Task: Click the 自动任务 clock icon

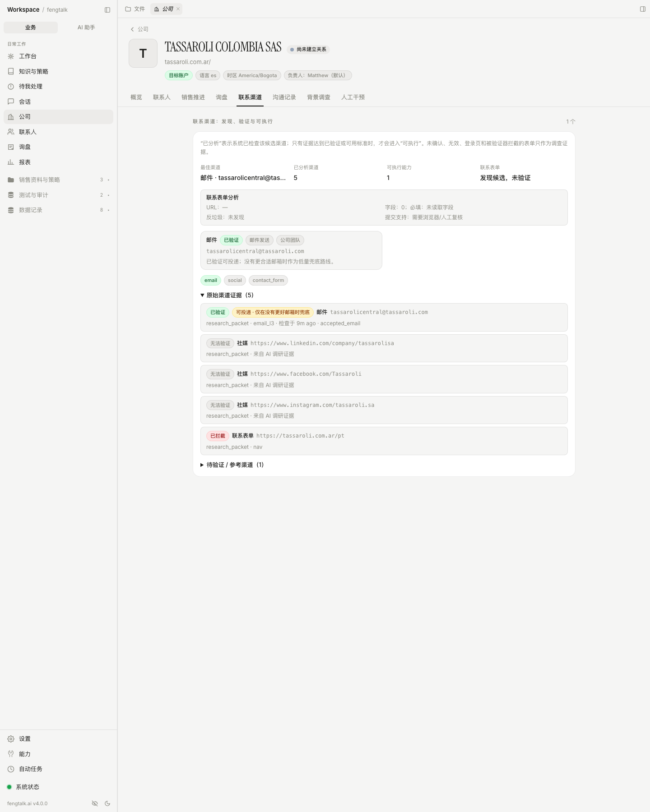Action: [11, 769]
